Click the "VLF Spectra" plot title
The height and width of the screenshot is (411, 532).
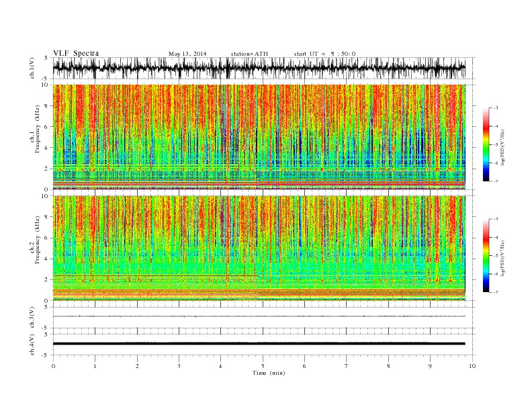[x=76, y=53]
